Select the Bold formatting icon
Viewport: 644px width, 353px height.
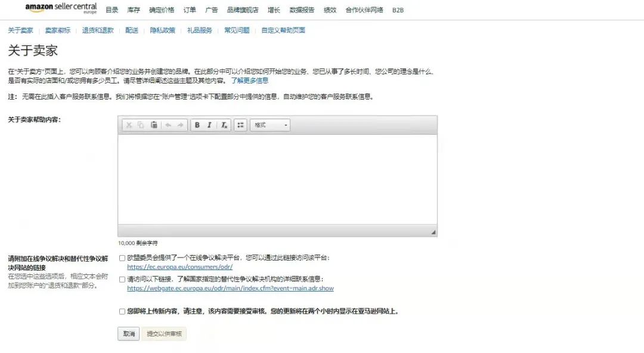click(197, 125)
